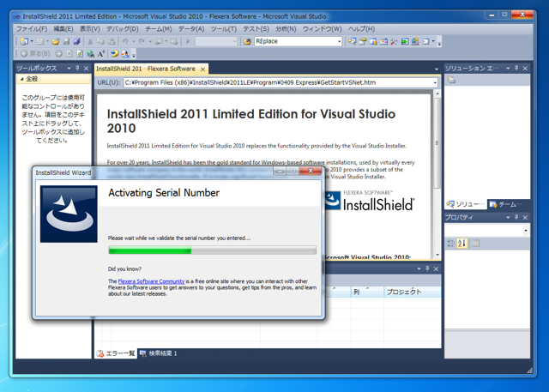The width and height of the screenshot is (549, 392).
Task: Click the プロジェクト column header
Action: (x=412, y=292)
